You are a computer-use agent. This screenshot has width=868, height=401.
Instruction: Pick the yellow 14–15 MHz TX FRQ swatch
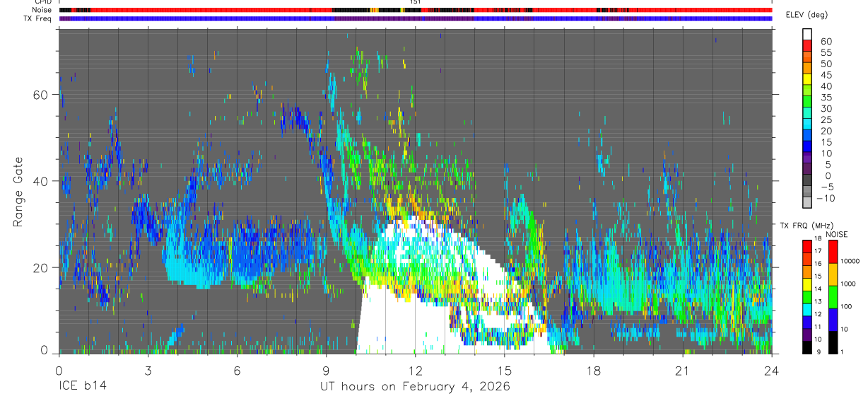(x=807, y=284)
